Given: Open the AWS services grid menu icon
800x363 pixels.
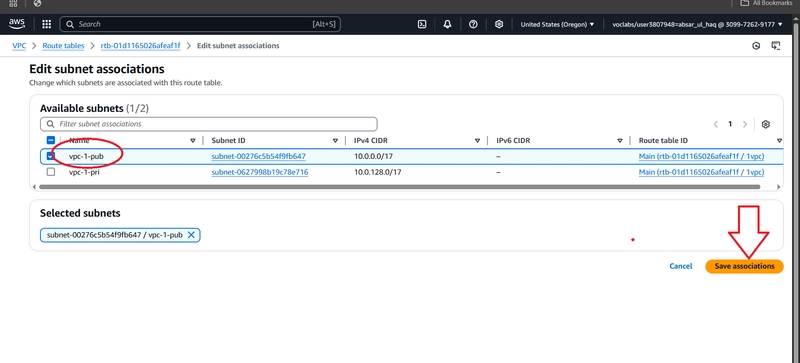Looking at the screenshot, I should tap(46, 24).
